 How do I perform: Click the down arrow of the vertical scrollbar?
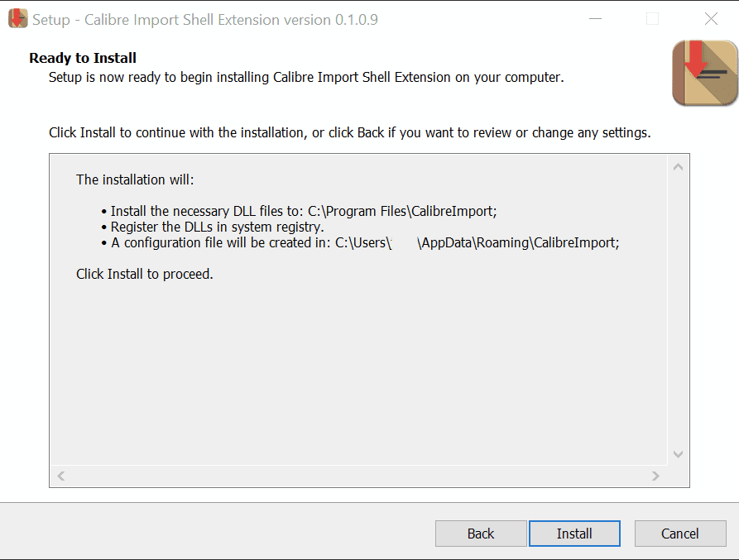click(679, 454)
